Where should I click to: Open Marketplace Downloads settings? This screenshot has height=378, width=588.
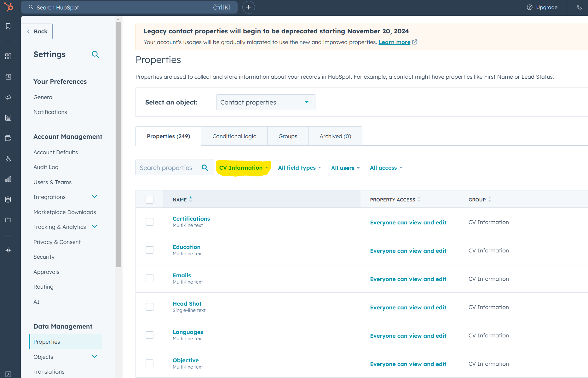pyautogui.click(x=65, y=212)
